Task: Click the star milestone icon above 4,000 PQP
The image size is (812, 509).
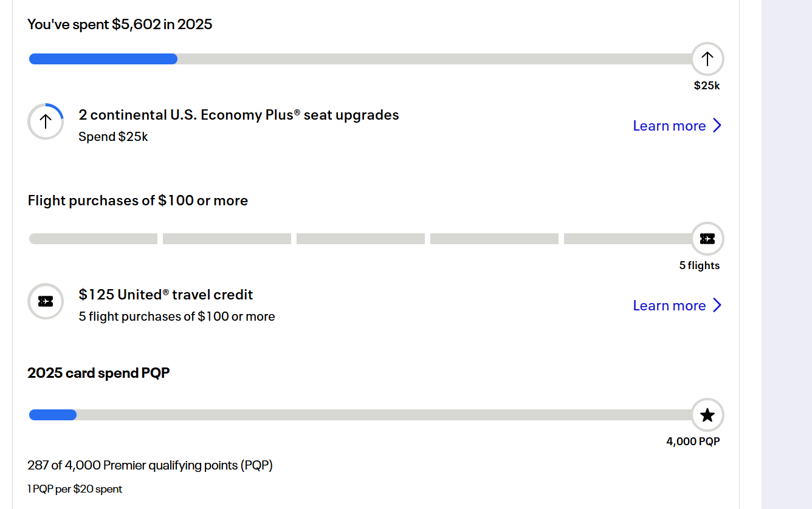Action: (707, 415)
